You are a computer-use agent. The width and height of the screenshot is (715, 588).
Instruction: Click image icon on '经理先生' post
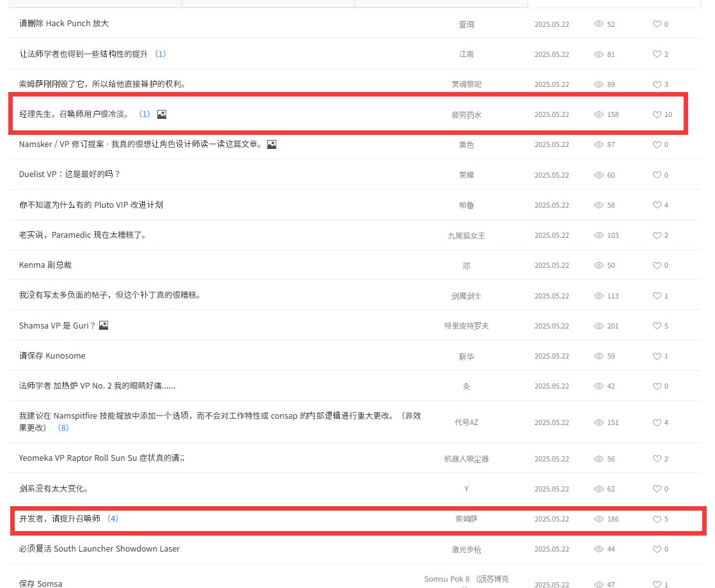[x=162, y=114]
